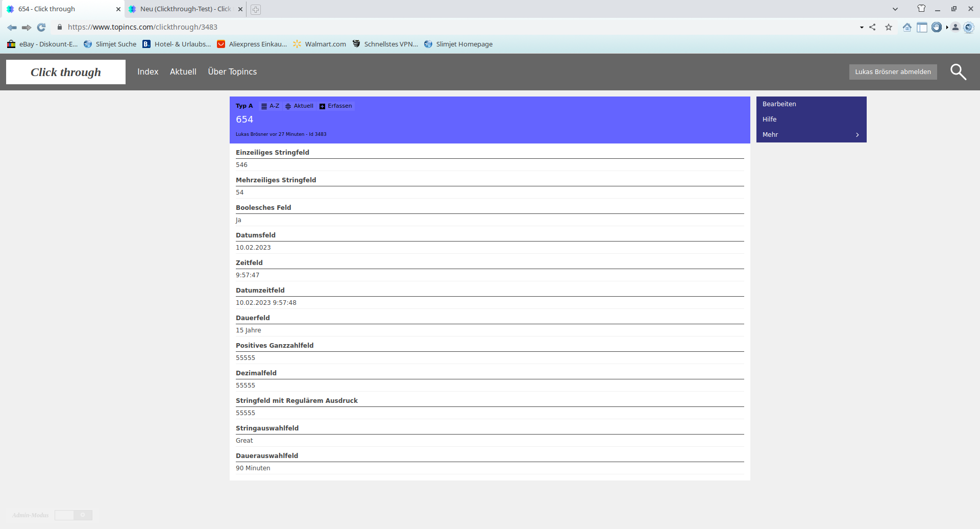Click the Lukas Brösner abmelden button

tap(893, 72)
